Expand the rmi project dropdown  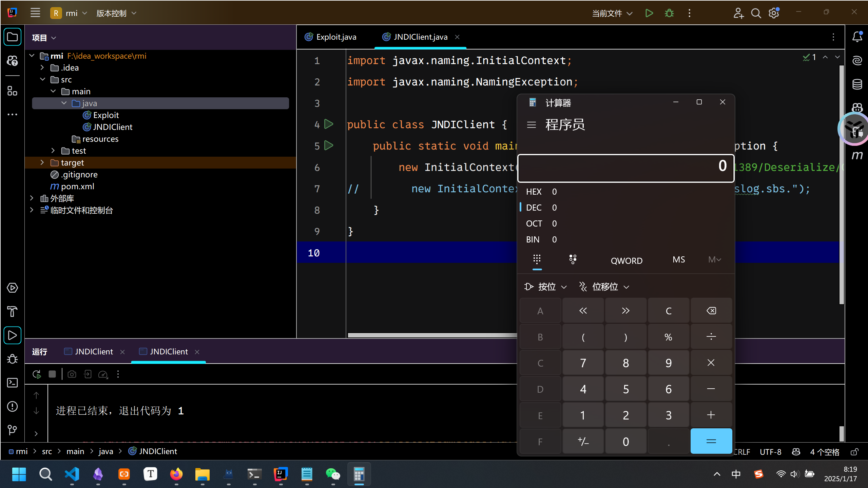tap(69, 13)
